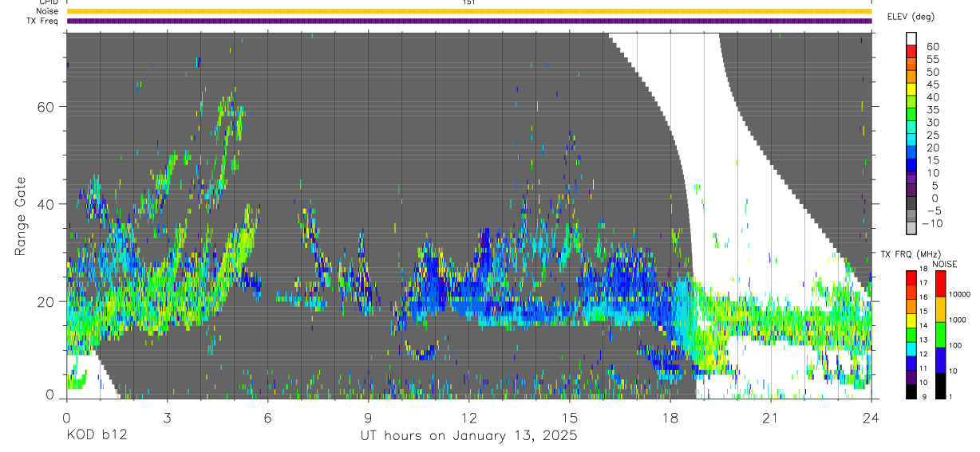Click elevation colorbar label '15'
This screenshot has width=980, height=452.
pos(932,160)
